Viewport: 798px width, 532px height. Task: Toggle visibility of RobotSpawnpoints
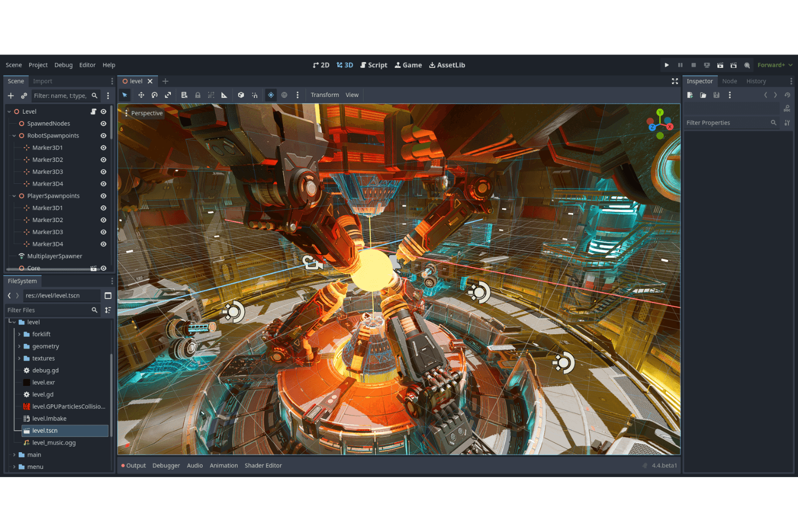click(x=104, y=136)
